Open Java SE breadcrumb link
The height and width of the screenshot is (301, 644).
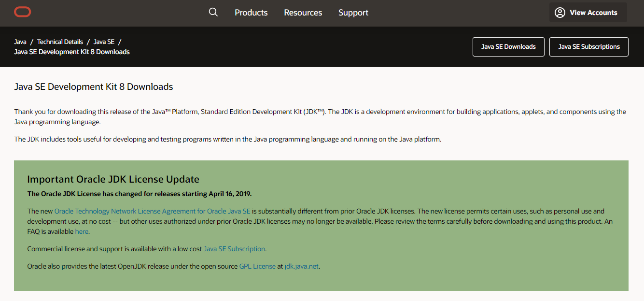[104, 42]
